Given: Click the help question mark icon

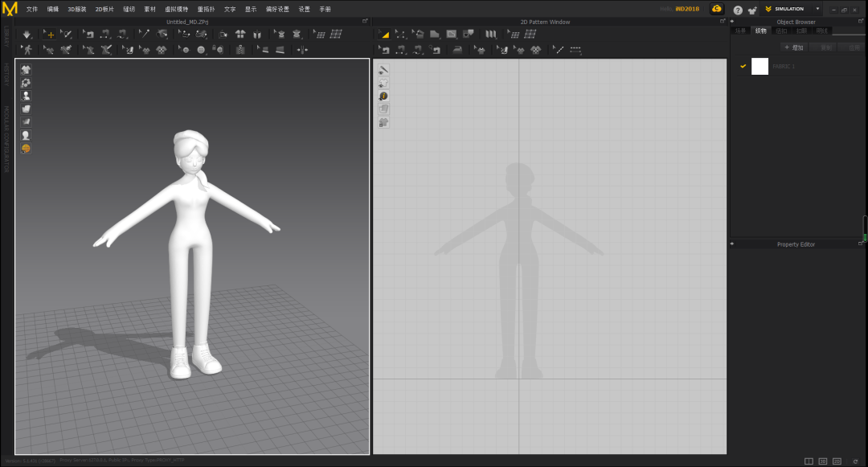Looking at the screenshot, I should (x=738, y=10).
